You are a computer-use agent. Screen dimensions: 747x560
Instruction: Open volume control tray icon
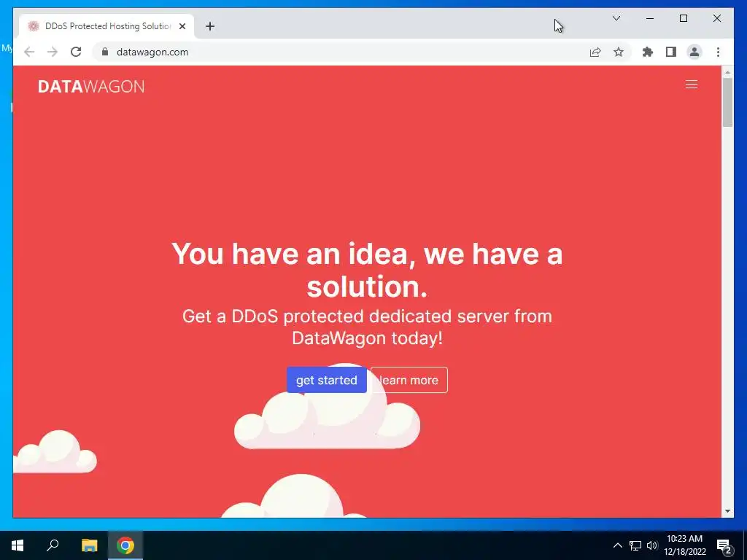[652, 545]
